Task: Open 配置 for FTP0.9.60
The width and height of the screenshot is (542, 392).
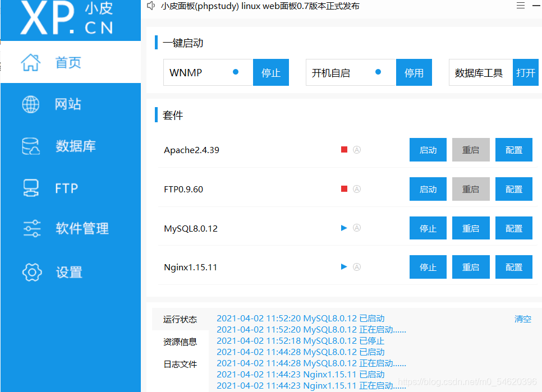Action: click(513, 189)
